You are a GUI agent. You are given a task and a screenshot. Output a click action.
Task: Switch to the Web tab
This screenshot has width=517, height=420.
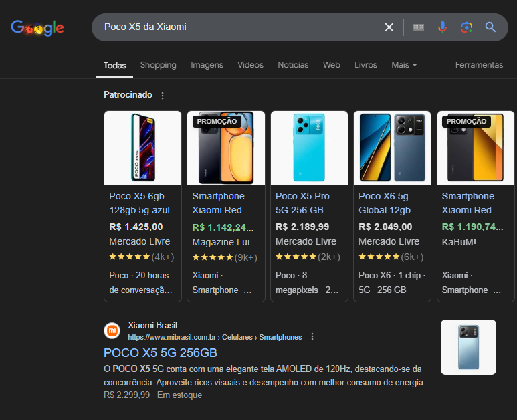click(x=332, y=65)
